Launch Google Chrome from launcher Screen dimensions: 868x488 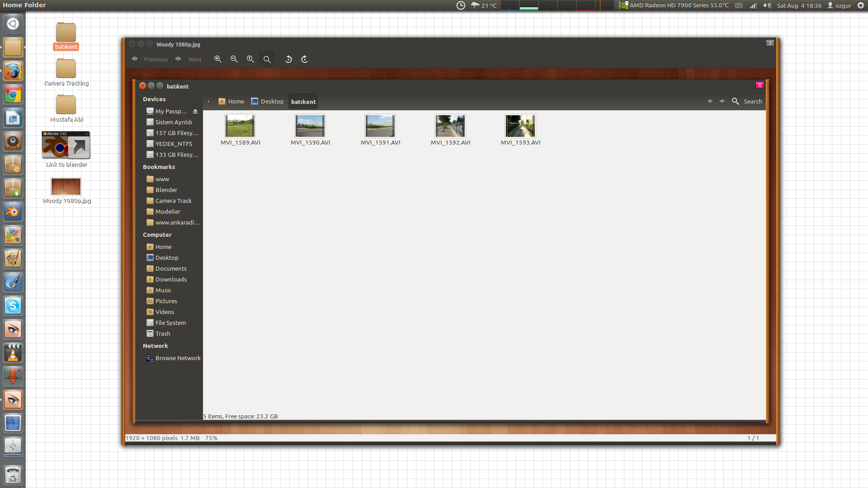click(13, 94)
